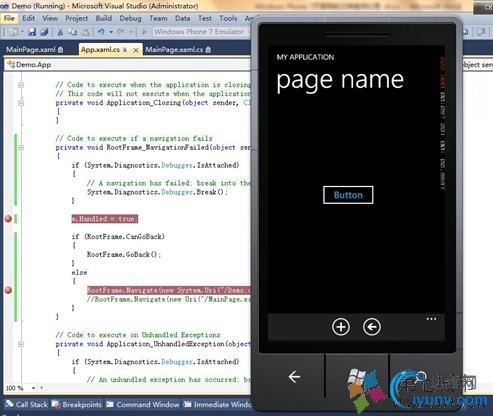493x416 pixels.
Task: Click the 'page name' title in emulator
Action: (340, 81)
